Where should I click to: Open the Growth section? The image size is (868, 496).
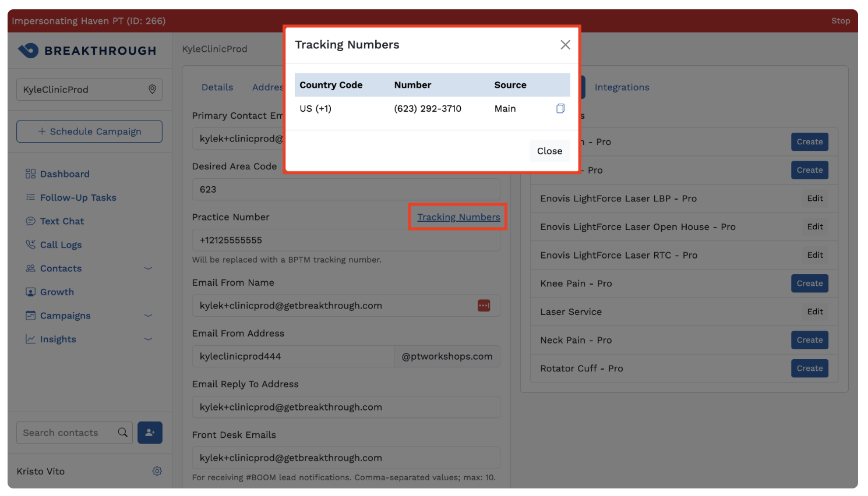click(57, 292)
